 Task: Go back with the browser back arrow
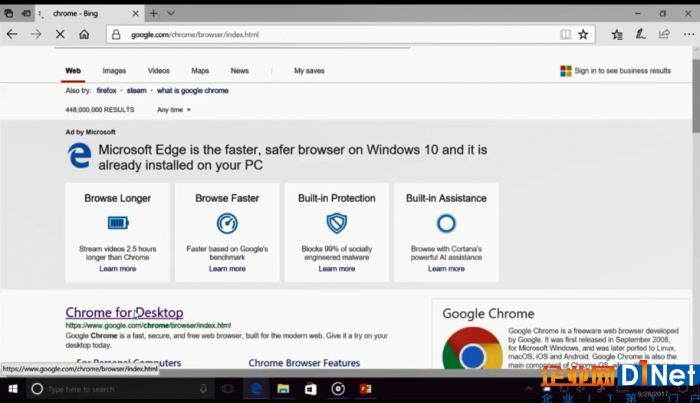(x=12, y=34)
